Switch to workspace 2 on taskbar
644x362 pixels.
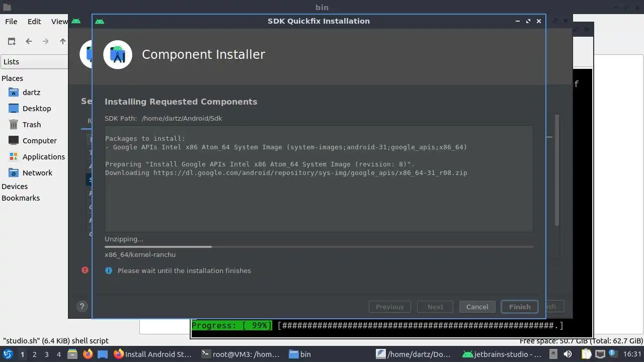(x=34, y=354)
